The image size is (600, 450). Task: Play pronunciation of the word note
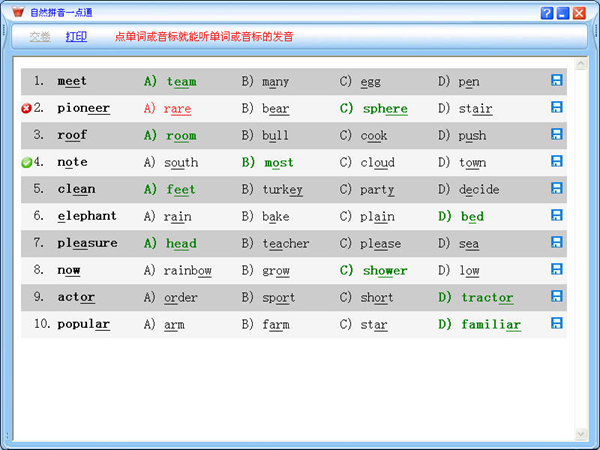[72, 162]
